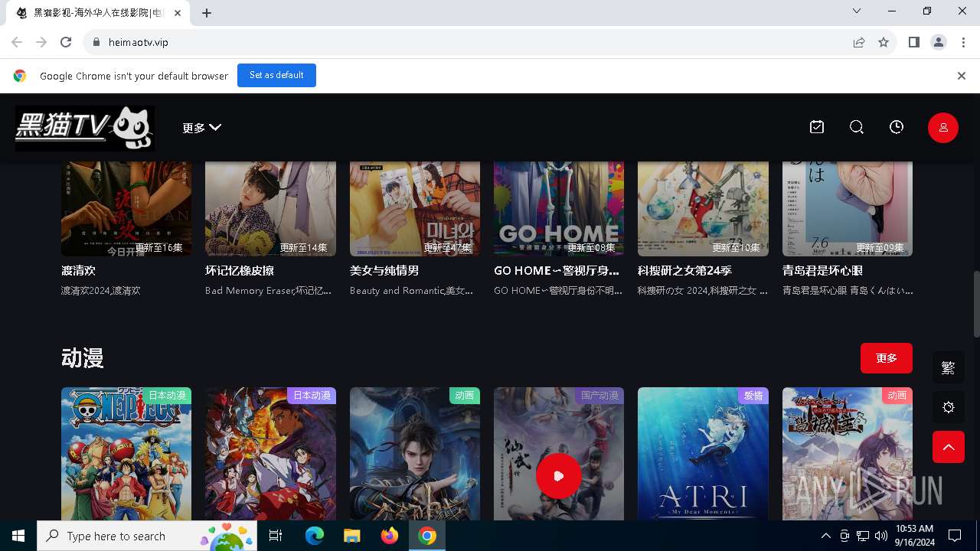Show hidden system tray icons
Screen dimensions: 980x551
click(x=826, y=536)
